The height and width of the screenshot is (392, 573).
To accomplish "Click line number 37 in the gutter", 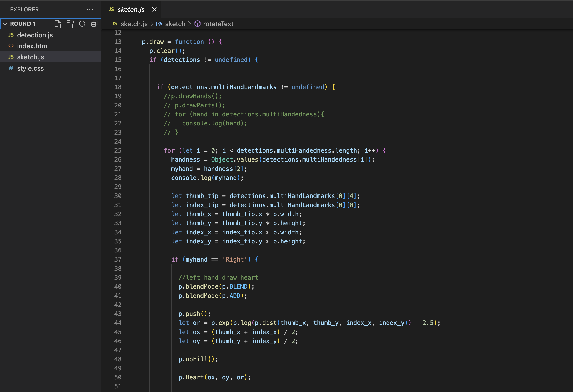I will [118, 259].
